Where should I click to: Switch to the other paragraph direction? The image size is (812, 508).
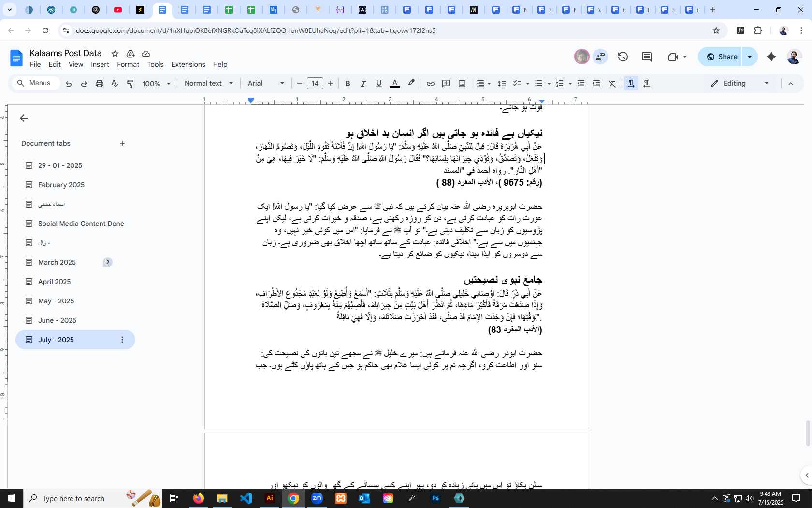[647, 84]
